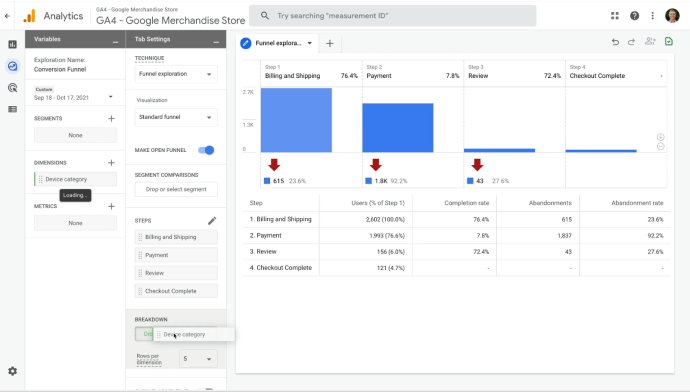Edit funnel steps with pencil icon

[212, 220]
